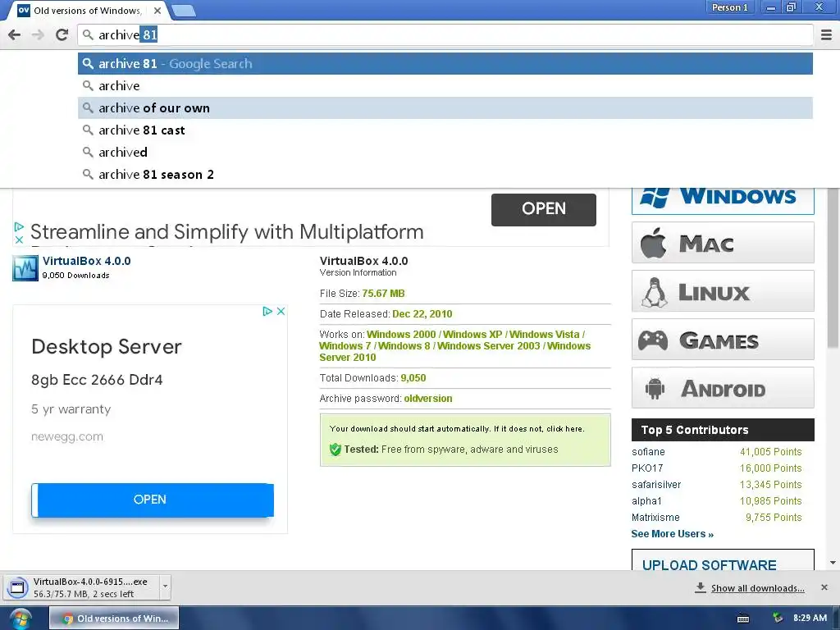Viewport: 840px width, 630px height.
Task: Click the Person 1 profile button
Action: point(729,7)
